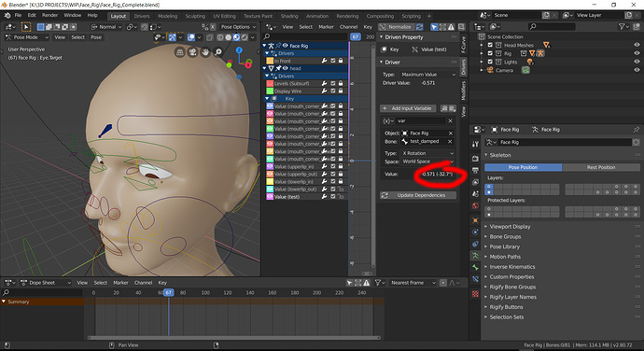
Task: Toggle visibility eye of head in Drivers list
Action: pyautogui.click(x=285, y=68)
